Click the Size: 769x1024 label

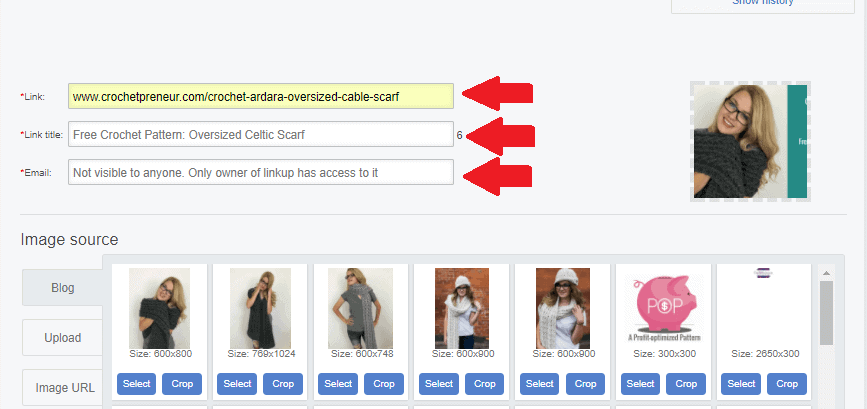pyautogui.click(x=261, y=354)
